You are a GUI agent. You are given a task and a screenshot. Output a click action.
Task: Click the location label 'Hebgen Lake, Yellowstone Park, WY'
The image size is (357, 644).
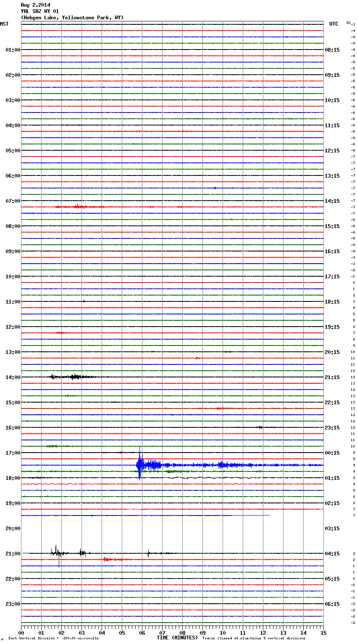(x=72, y=18)
